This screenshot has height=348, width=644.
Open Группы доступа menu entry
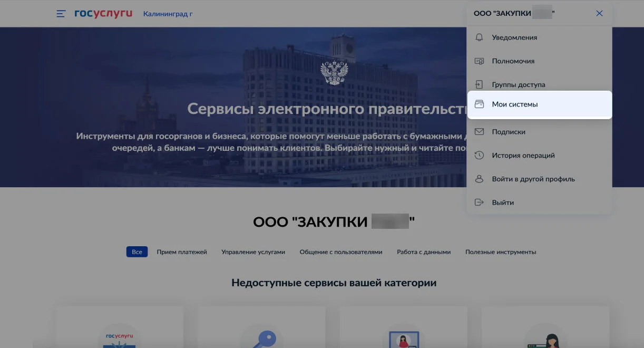539,83
